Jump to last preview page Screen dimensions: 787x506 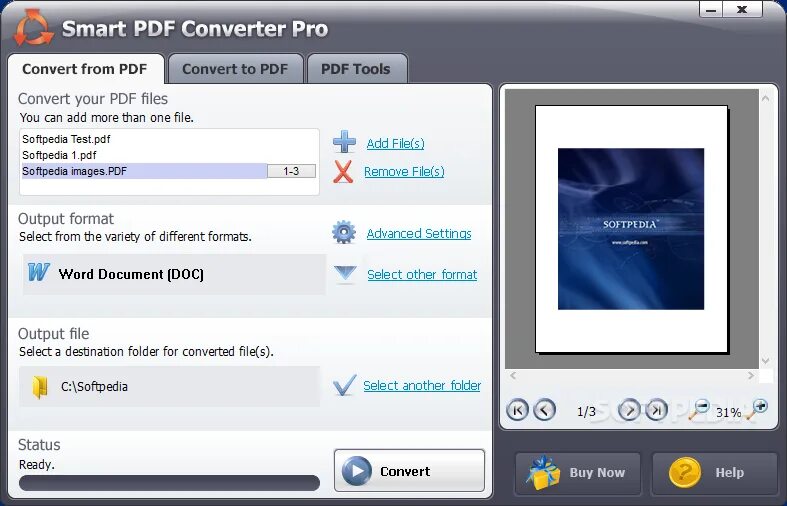[657, 410]
